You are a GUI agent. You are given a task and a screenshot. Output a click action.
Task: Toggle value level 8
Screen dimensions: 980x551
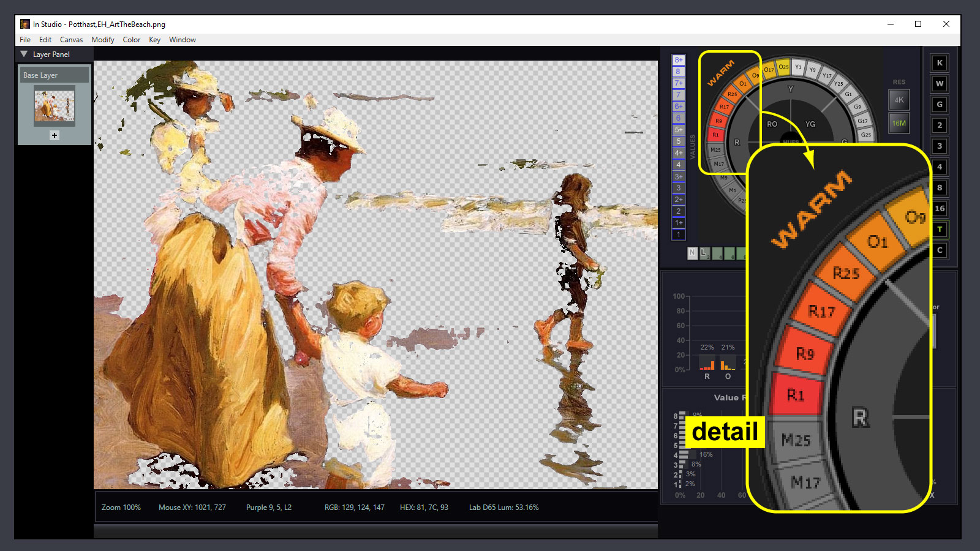pyautogui.click(x=679, y=72)
